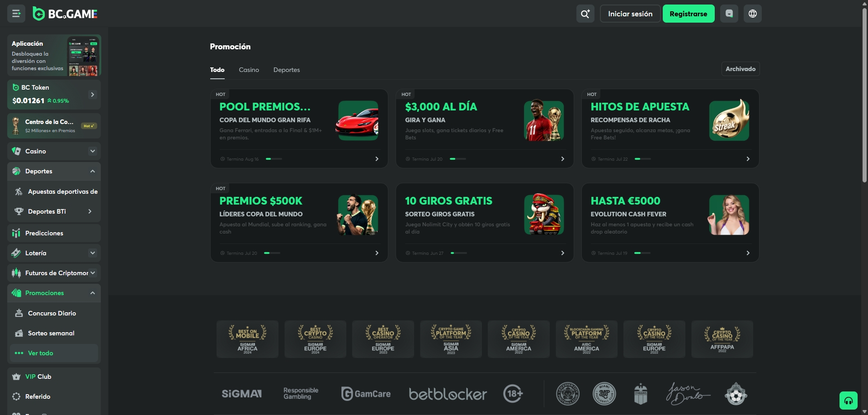Open the Aplicación download banner

54,55
